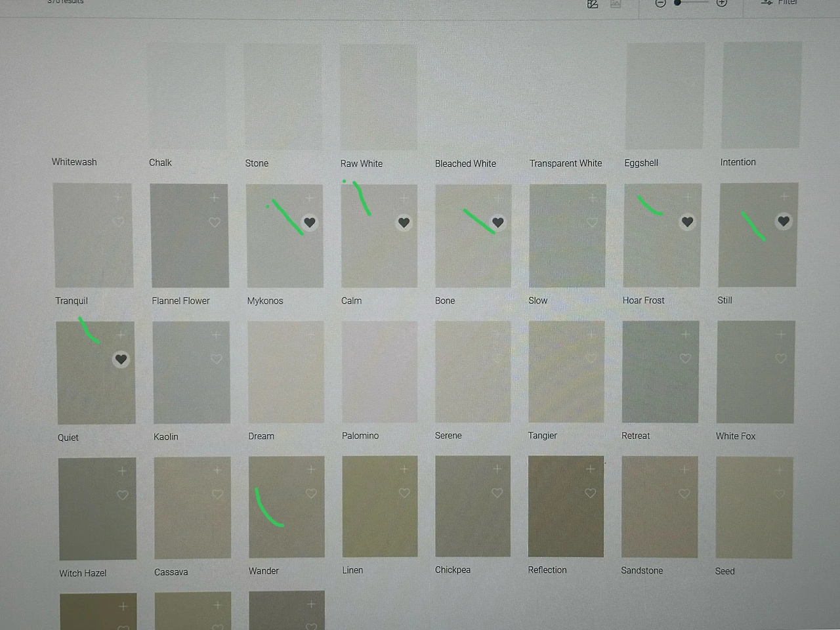The image size is (840, 630).
Task: Select the Stone colour swatch
Action: (x=283, y=97)
